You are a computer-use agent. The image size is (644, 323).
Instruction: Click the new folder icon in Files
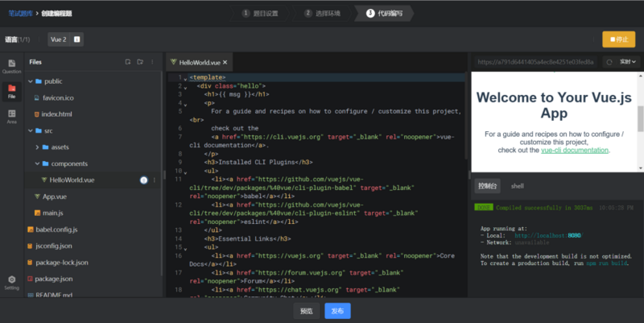[140, 62]
